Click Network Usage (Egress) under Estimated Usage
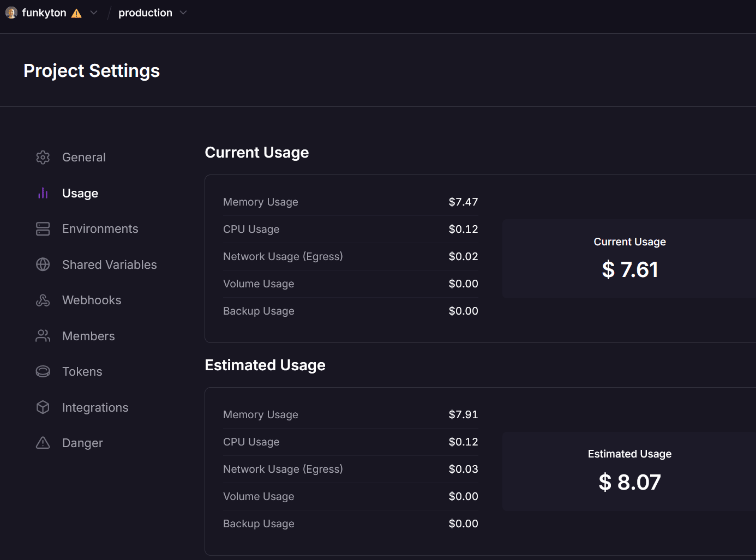The width and height of the screenshot is (756, 560). (x=283, y=469)
